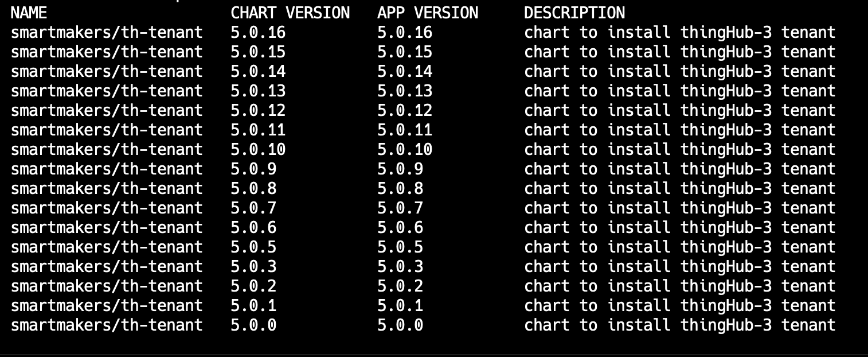Select chart version 5.0.3 entry

coord(253,267)
